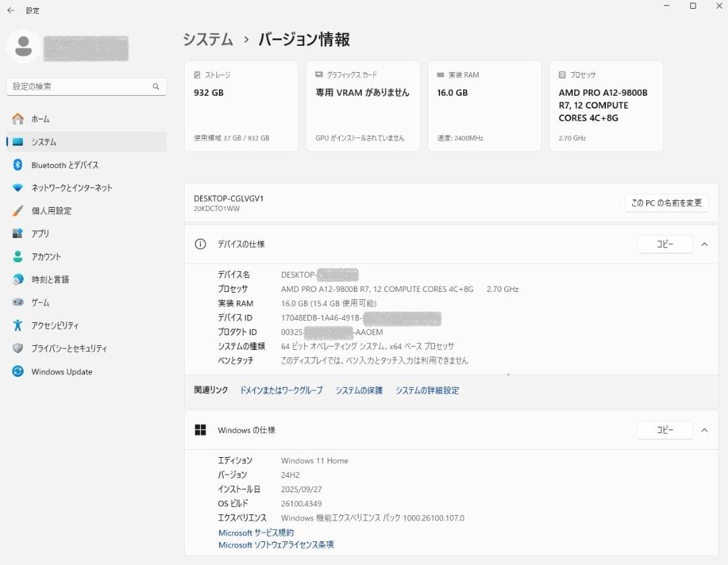Select ネットワークとインターネット menu item

click(86, 187)
